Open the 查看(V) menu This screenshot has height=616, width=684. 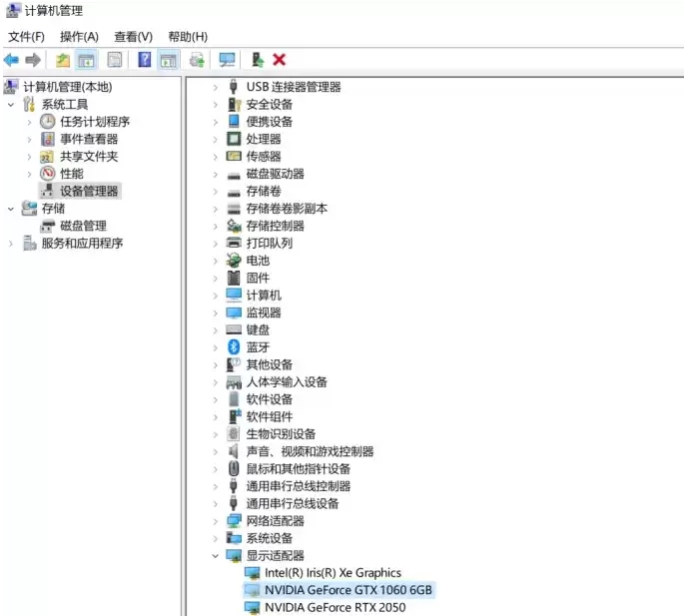point(133,37)
